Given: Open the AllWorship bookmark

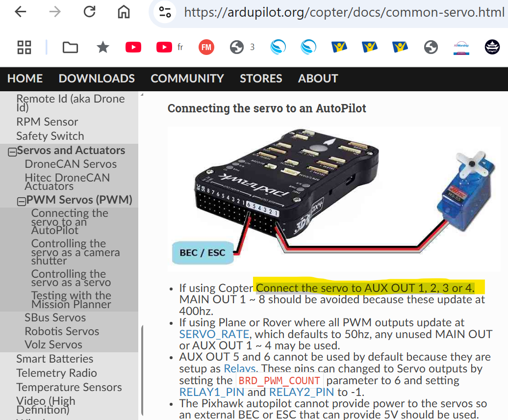Looking at the screenshot, I should tap(461, 47).
